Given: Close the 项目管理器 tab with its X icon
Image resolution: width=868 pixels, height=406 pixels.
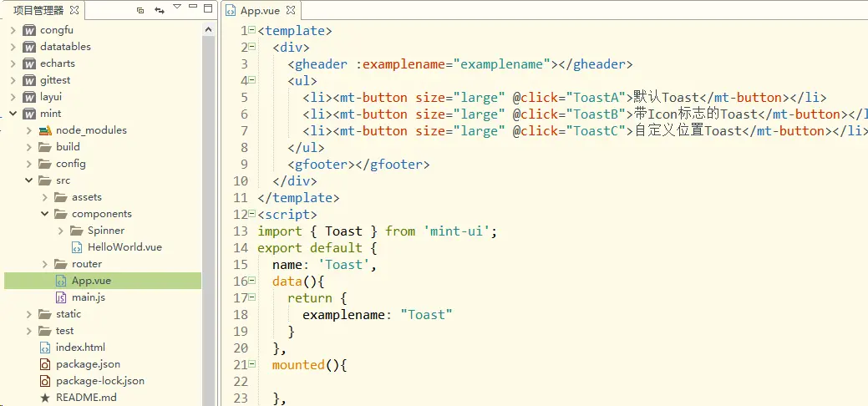Looking at the screenshot, I should (x=74, y=10).
